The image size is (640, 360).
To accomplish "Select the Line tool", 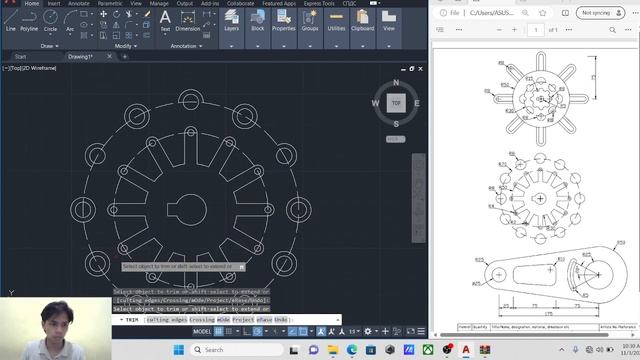I will point(10,21).
